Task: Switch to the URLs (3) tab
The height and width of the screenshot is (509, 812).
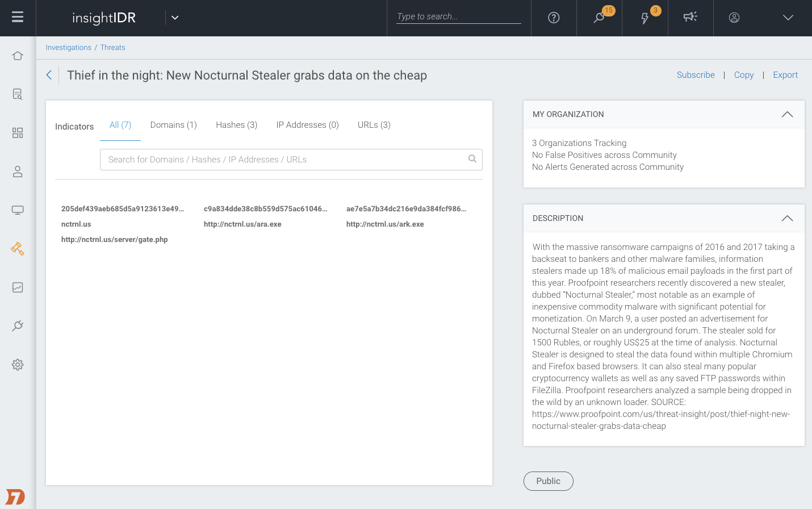Action: point(374,125)
